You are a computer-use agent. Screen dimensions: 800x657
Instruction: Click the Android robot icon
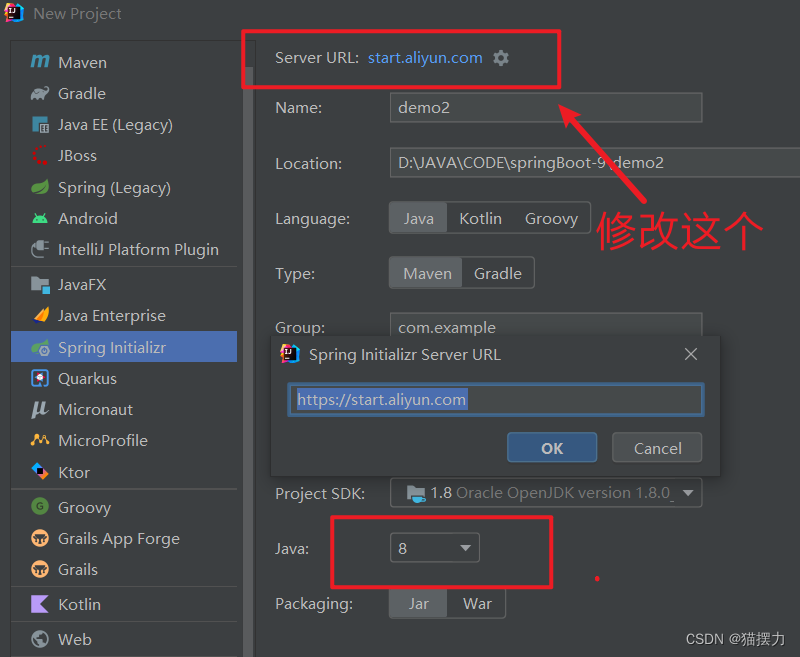point(40,218)
